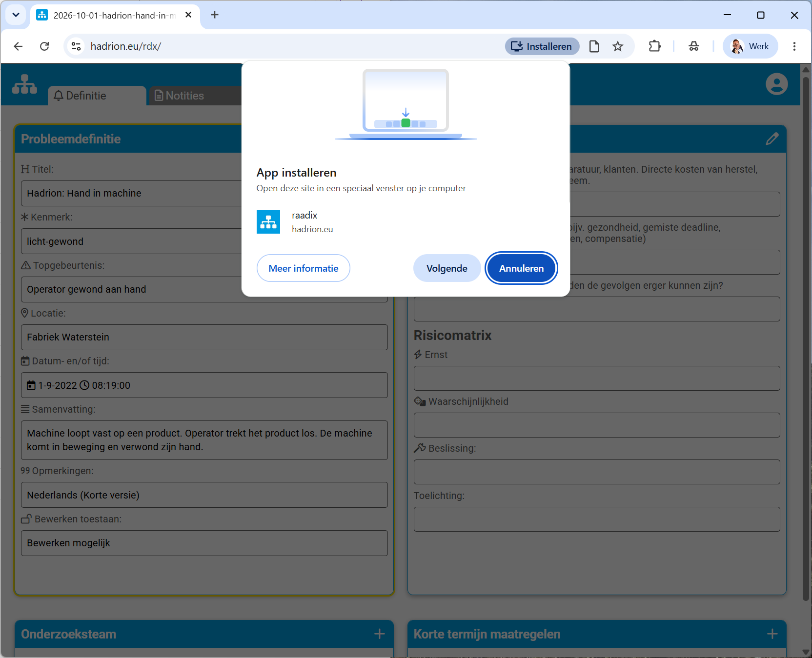Viewport: 812px width, 658px height.
Task: Click the empty Ernst field
Action: tap(597, 379)
